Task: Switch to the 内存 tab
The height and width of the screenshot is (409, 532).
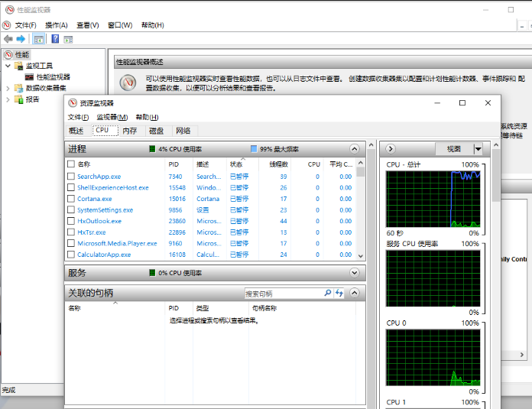Action: pyautogui.click(x=130, y=131)
